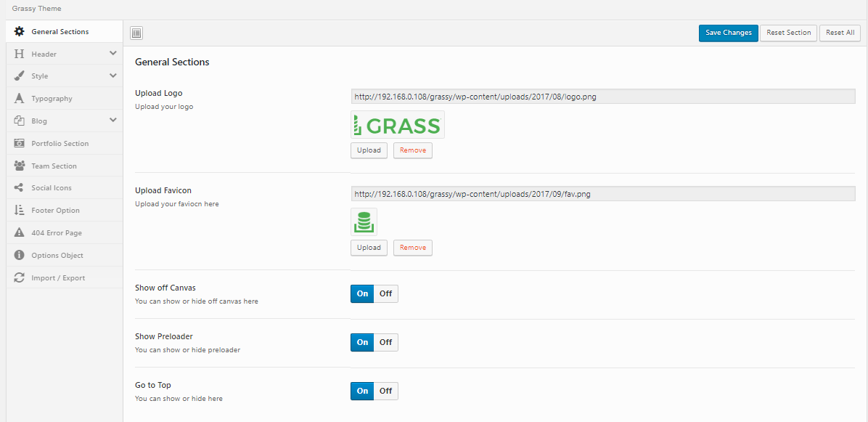Click the favicon URL input field
This screenshot has height=422, width=868.
point(603,194)
